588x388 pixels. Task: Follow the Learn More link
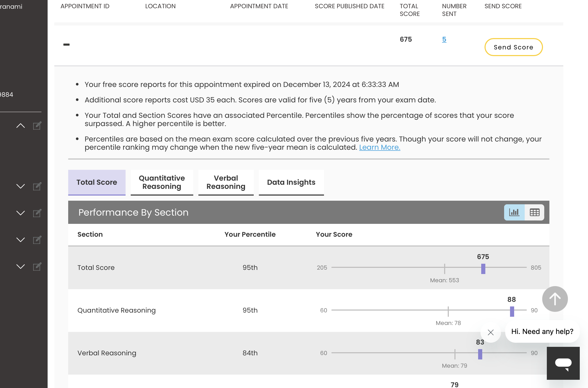click(380, 147)
